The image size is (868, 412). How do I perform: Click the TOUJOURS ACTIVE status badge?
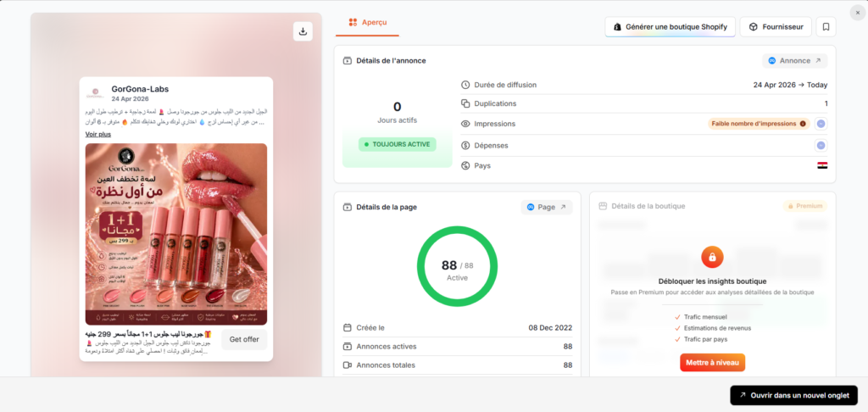[398, 144]
